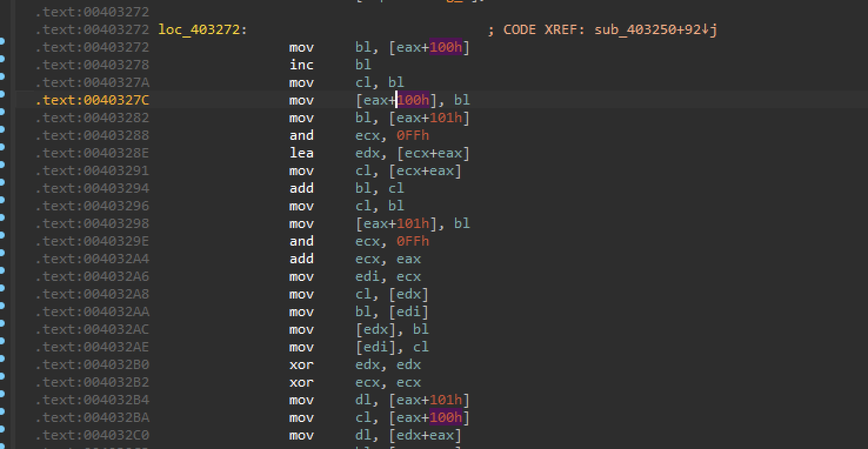Click operand bl, [eax+100h] on line 00403272
Image resolution: width=868 pixels, height=449 pixels.
click(x=412, y=47)
